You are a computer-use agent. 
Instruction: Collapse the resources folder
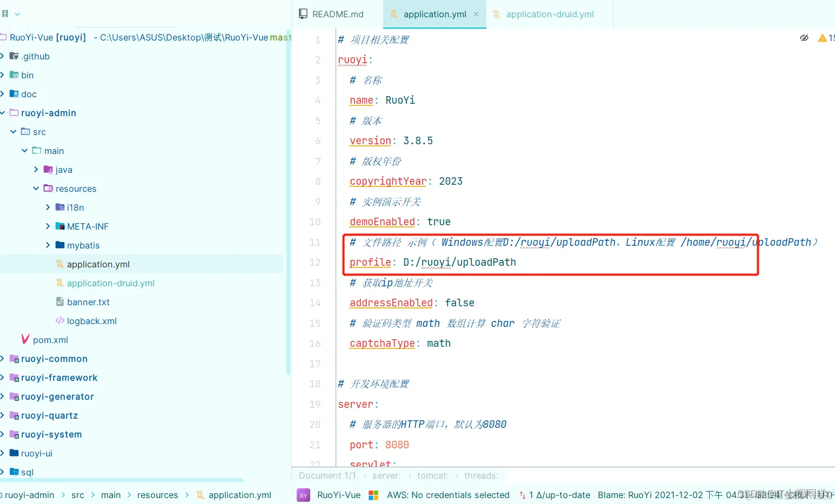[36, 189]
